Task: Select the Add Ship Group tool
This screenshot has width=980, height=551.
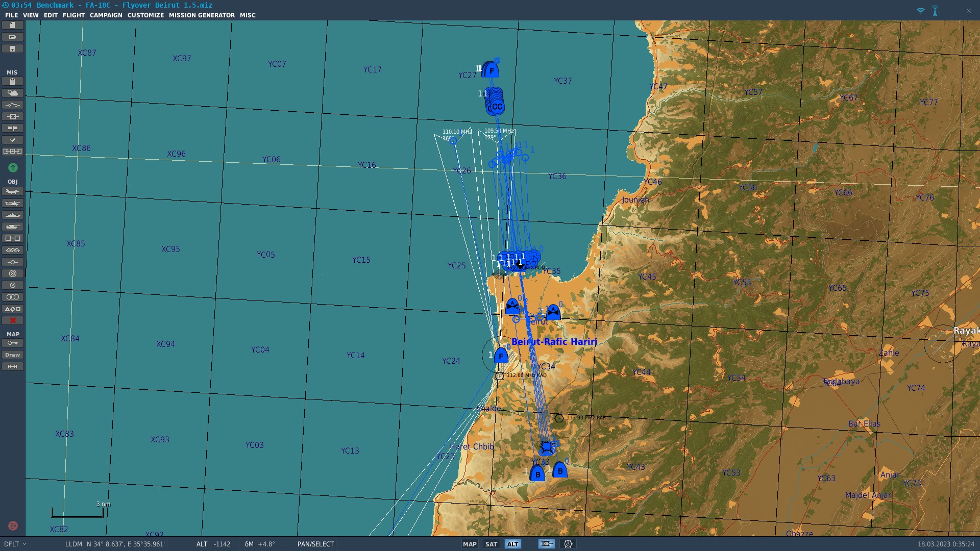Action: tap(13, 215)
